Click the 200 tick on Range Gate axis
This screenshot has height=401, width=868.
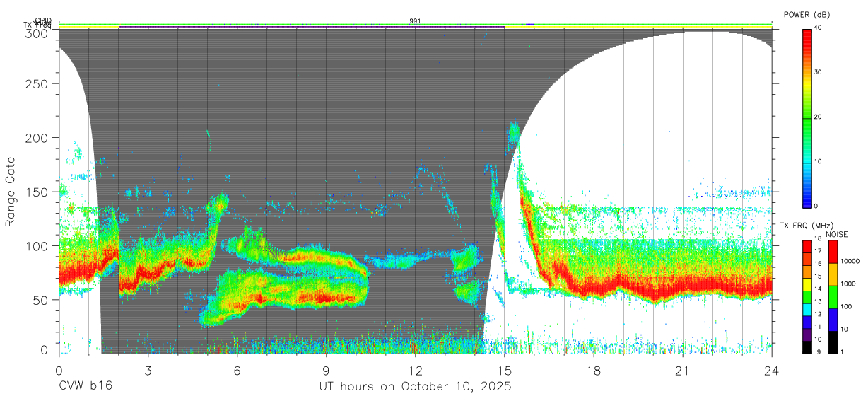pos(37,138)
